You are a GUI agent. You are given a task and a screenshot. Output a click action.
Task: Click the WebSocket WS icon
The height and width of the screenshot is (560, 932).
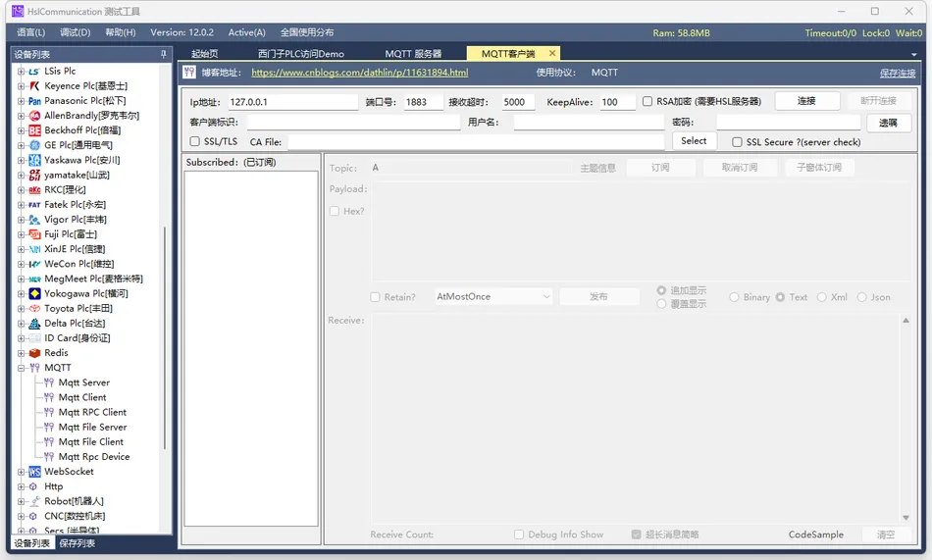(x=34, y=472)
